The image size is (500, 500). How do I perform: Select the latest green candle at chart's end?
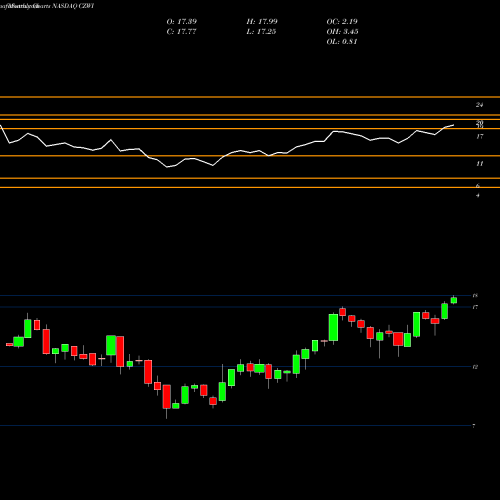(x=454, y=300)
